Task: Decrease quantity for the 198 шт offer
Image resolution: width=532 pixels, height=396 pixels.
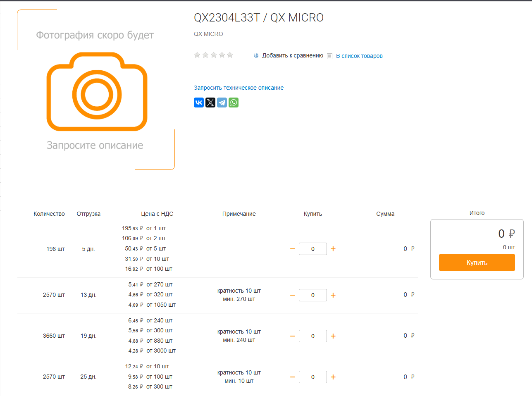Action: coord(293,249)
